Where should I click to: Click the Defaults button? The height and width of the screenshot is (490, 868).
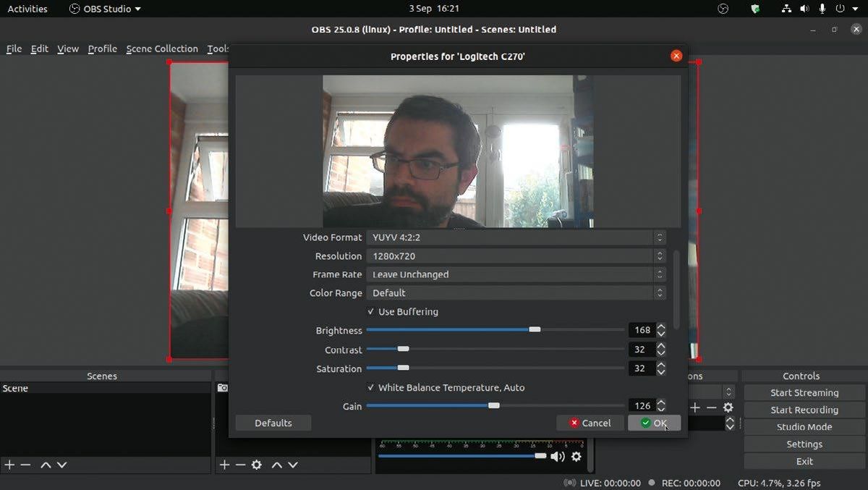click(x=273, y=423)
